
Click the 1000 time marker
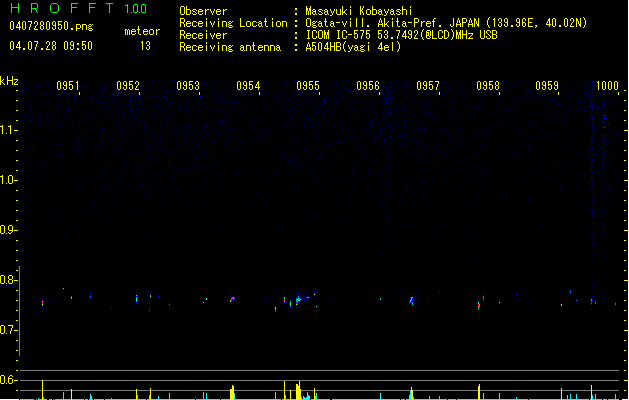coord(607,86)
